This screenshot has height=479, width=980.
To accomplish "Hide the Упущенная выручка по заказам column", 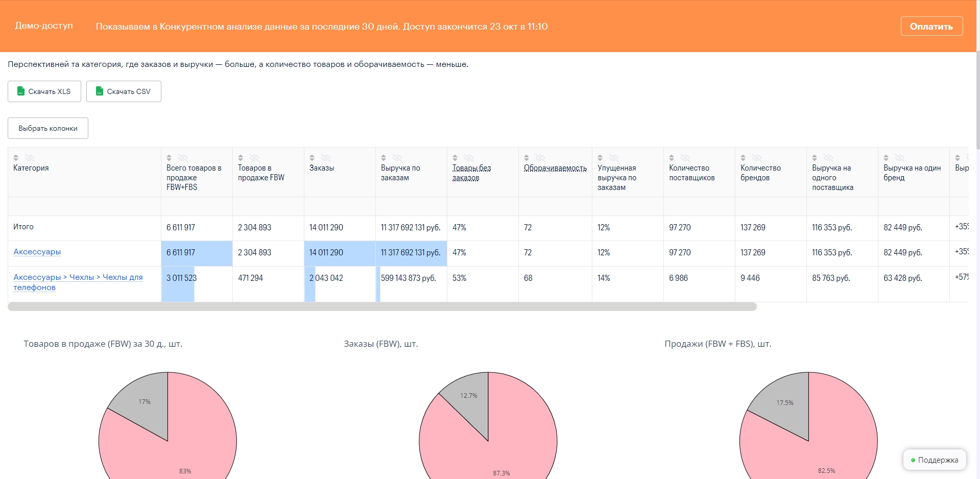I will point(614,158).
